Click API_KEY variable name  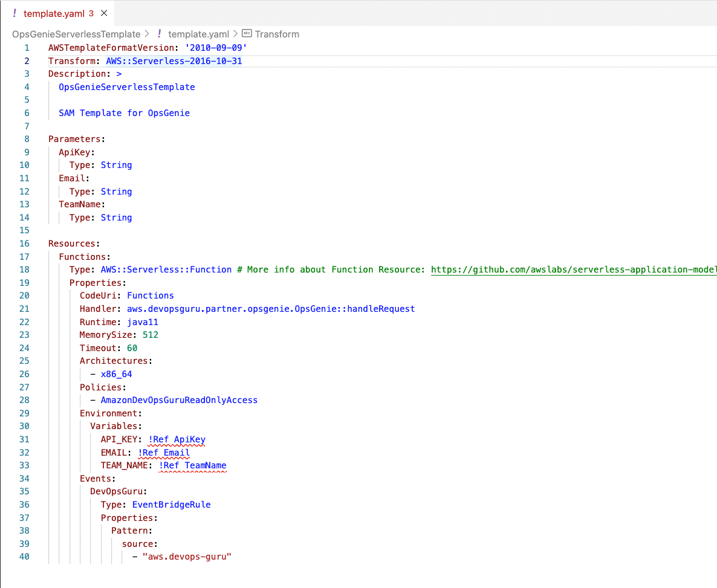(119, 440)
